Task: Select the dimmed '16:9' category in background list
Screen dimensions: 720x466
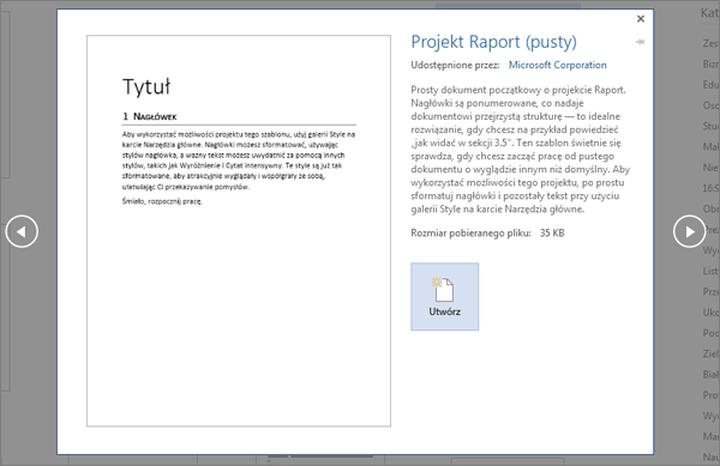Action: coord(710,187)
